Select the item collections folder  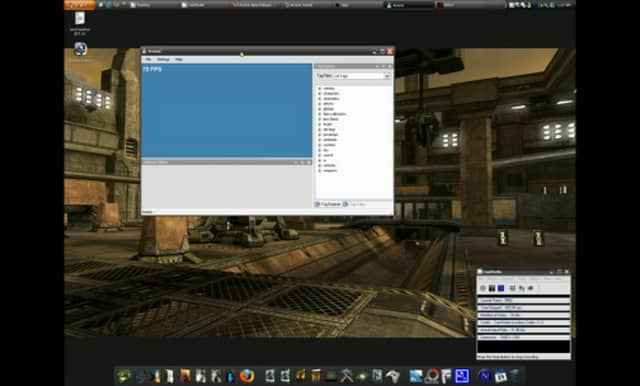click(334, 114)
